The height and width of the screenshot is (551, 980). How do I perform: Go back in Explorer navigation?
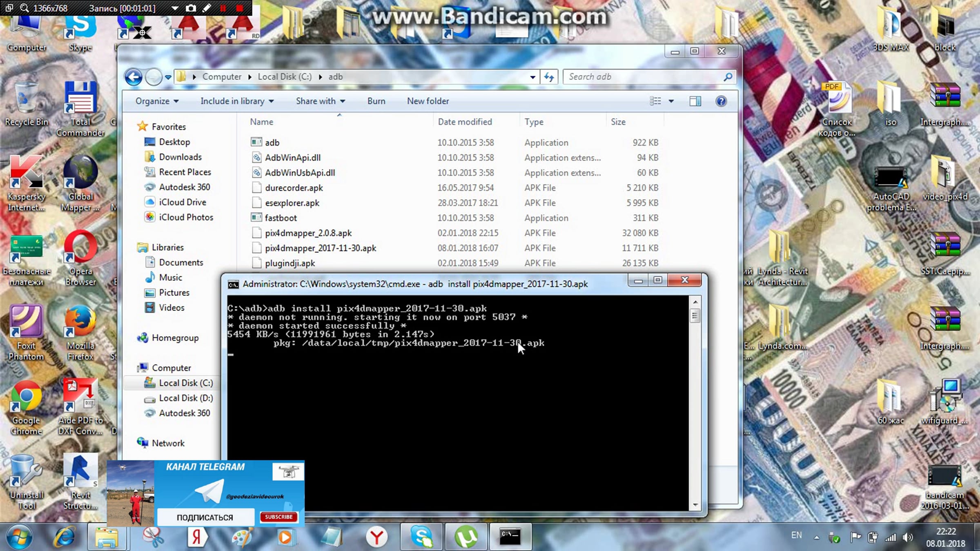[x=133, y=77]
